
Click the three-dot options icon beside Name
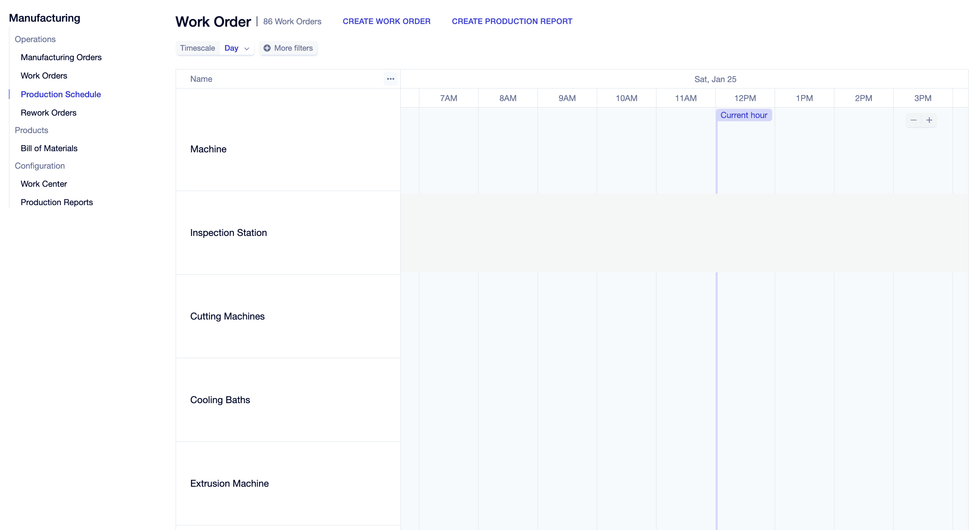click(390, 79)
